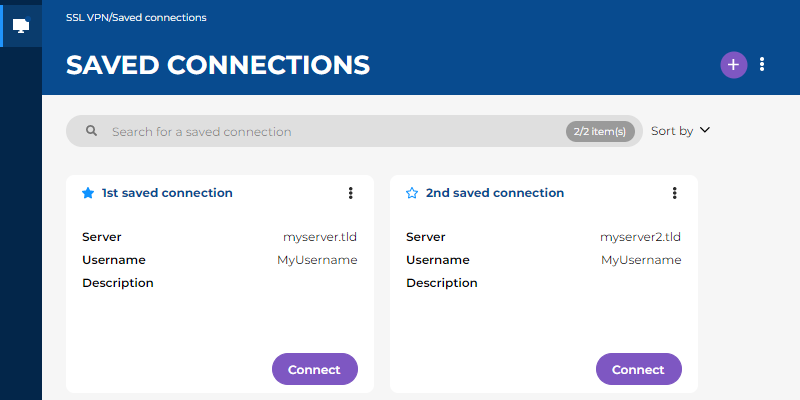Click the 1st saved connection title

(x=167, y=193)
